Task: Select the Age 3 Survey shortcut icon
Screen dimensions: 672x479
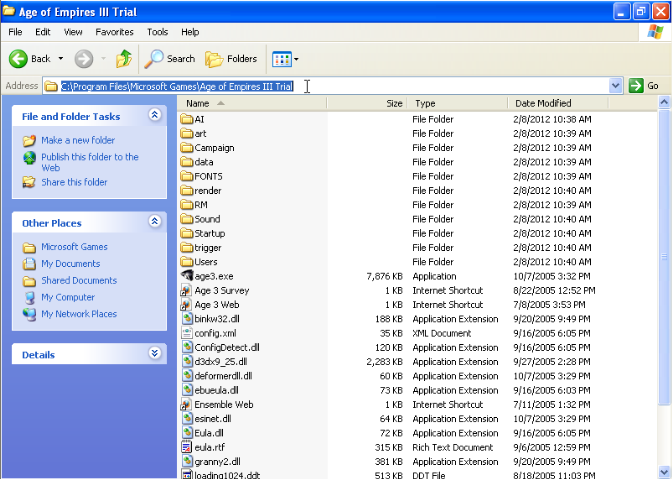Action: point(186,290)
